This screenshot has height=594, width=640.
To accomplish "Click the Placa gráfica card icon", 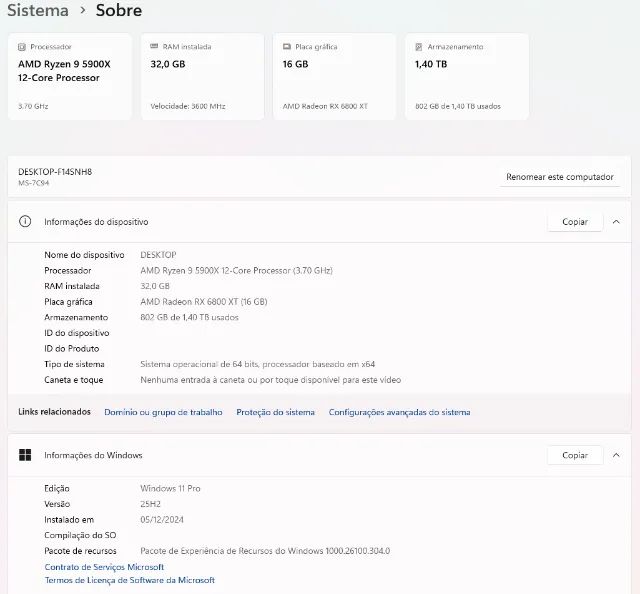I will pyautogui.click(x=287, y=47).
